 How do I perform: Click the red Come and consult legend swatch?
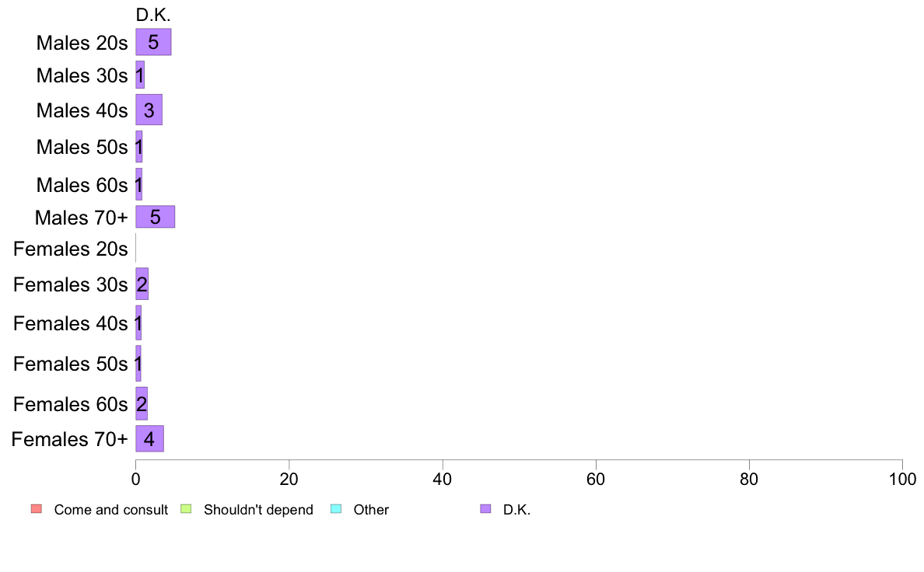(x=37, y=509)
